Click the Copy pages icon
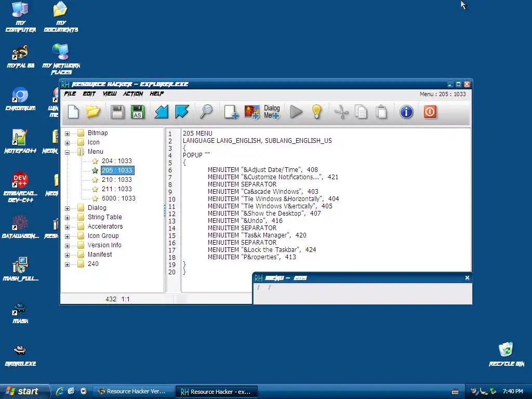 pyautogui.click(x=361, y=112)
